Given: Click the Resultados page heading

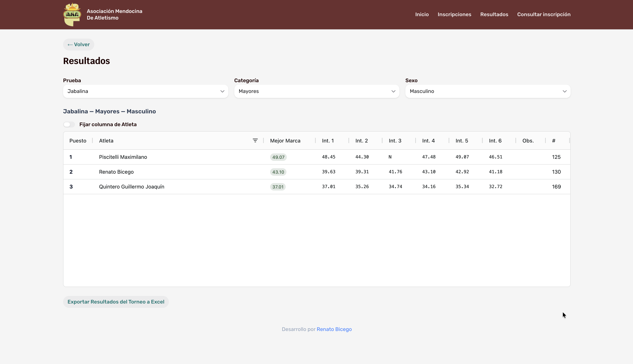Looking at the screenshot, I should click(86, 61).
